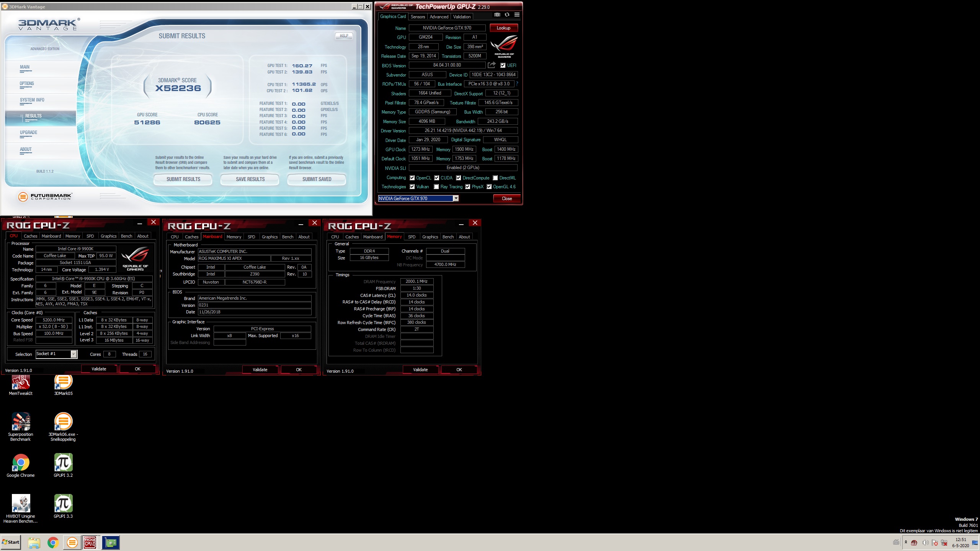Switch to the Sensors tab in GPU-Z
The height and width of the screenshot is (551, 980).
click(x=418, y=17)
